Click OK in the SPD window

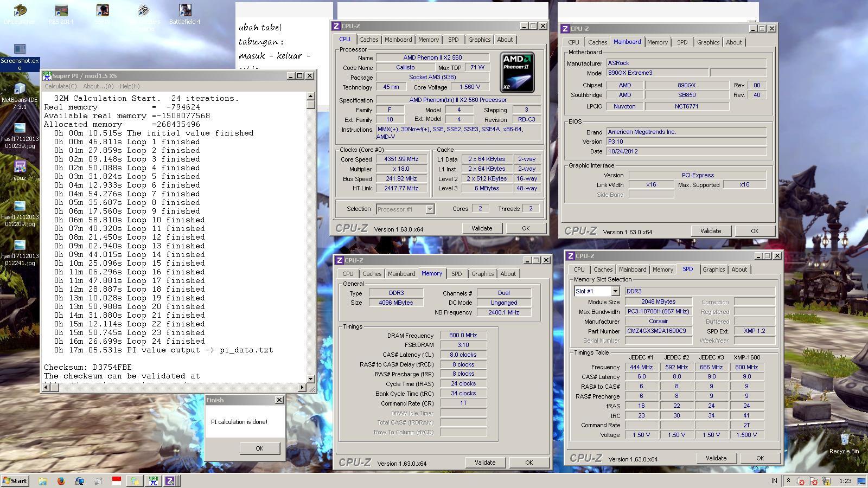click(x=760, y=458)
